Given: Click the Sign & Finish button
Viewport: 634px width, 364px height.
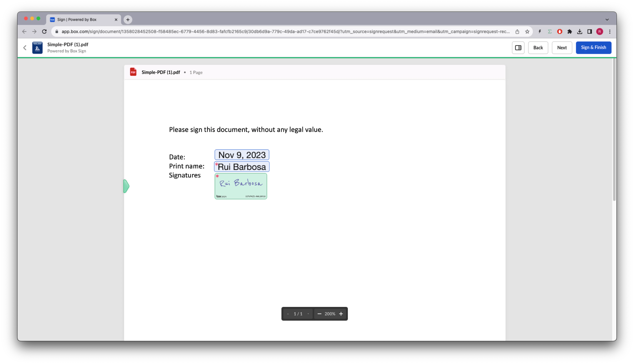Looking at the screenshot, I should [x=593, y=48].
